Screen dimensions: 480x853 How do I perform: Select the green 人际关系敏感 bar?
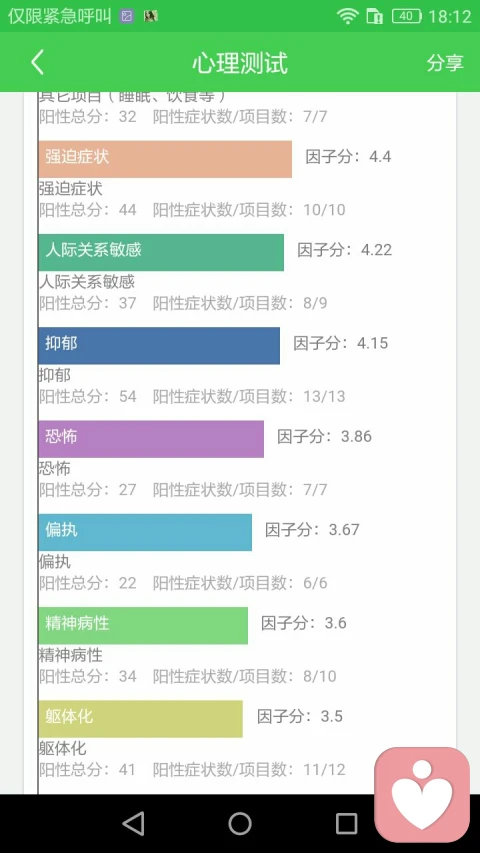click(161, 252)
